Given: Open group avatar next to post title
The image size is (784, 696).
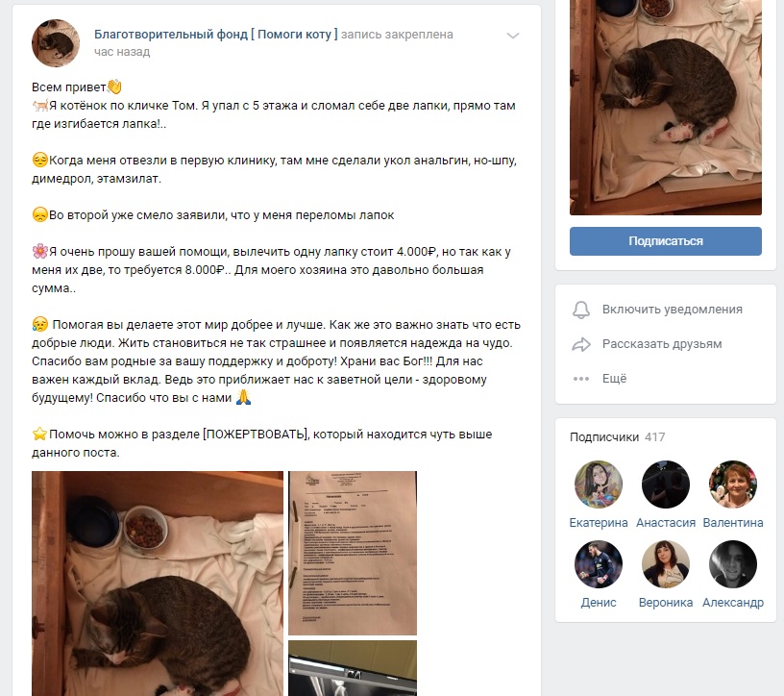Looking at the screenshot, I should [56, 43].
